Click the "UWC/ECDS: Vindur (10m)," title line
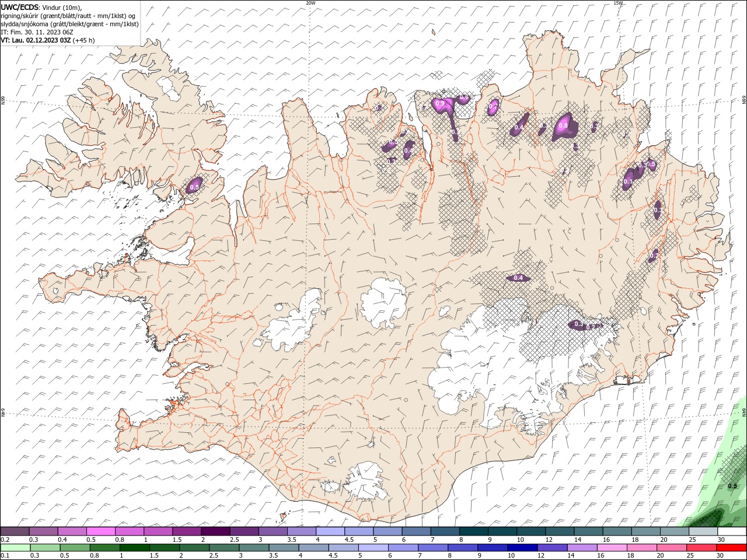This screenshot has height=560, width=747. (x=41, y=7)
